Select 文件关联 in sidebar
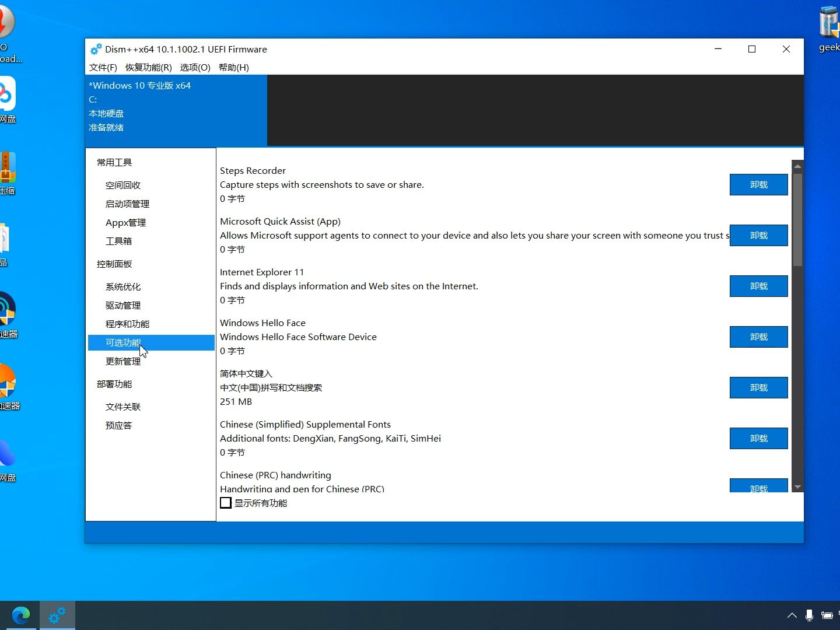Screen dimensions: 840x630 pos(123,407)
